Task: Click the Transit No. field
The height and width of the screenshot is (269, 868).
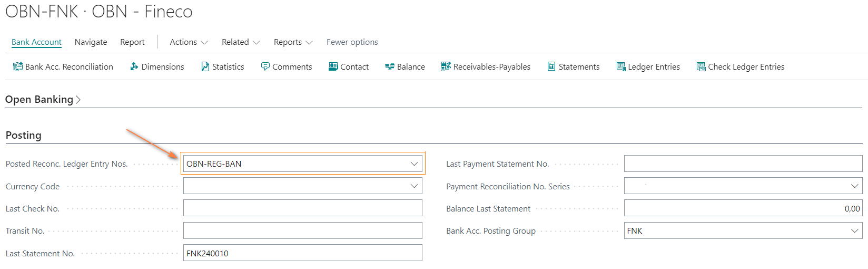Action: (303, 231)
